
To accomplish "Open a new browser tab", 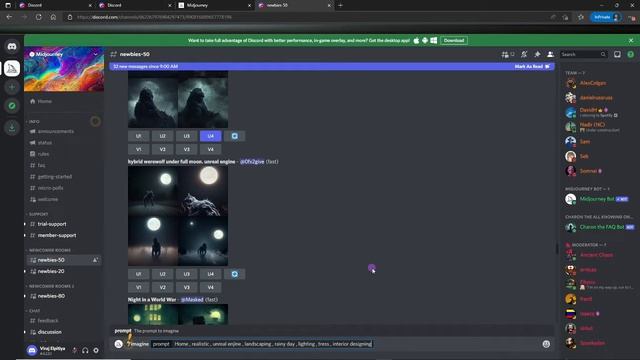I will 340,5.
